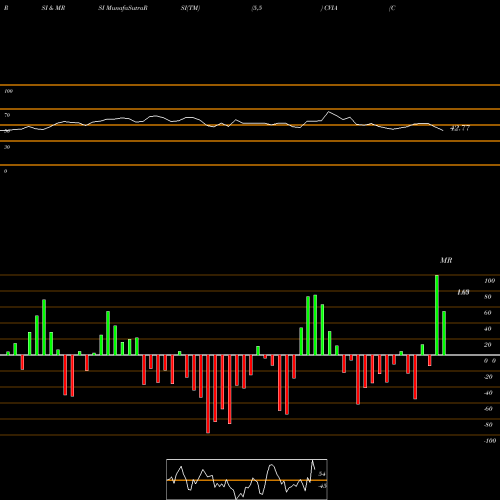
Task: Click the '-100' label on MR axis
Action: pos(490,441)
